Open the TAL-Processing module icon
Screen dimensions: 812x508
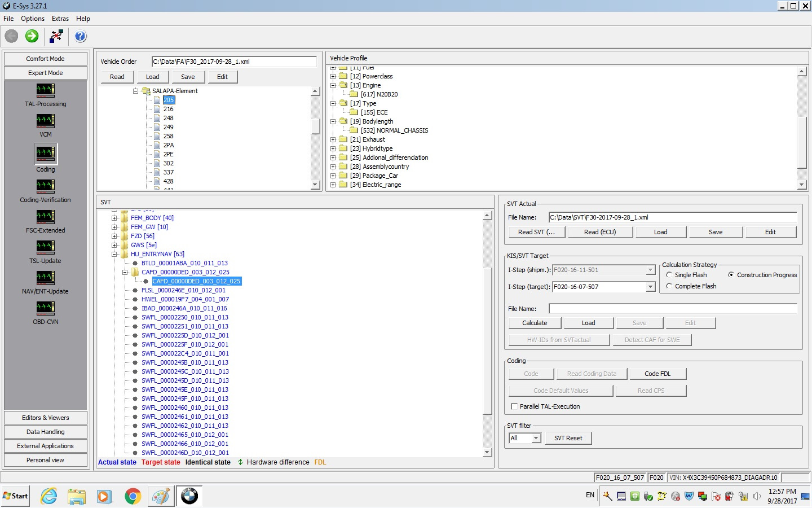(x=46, y=90)
